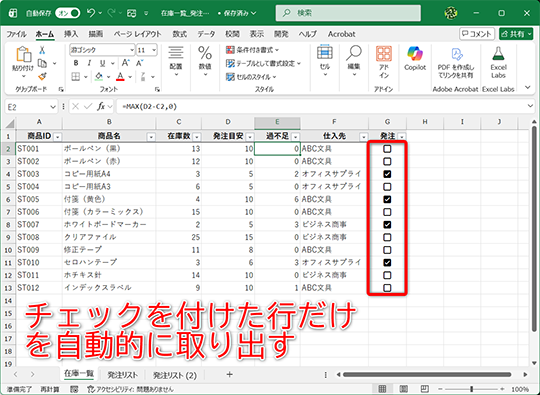The image size is (540, 395).
Task: Switch to the 挿入 (Insert) tab
Action: click(71, 34)
